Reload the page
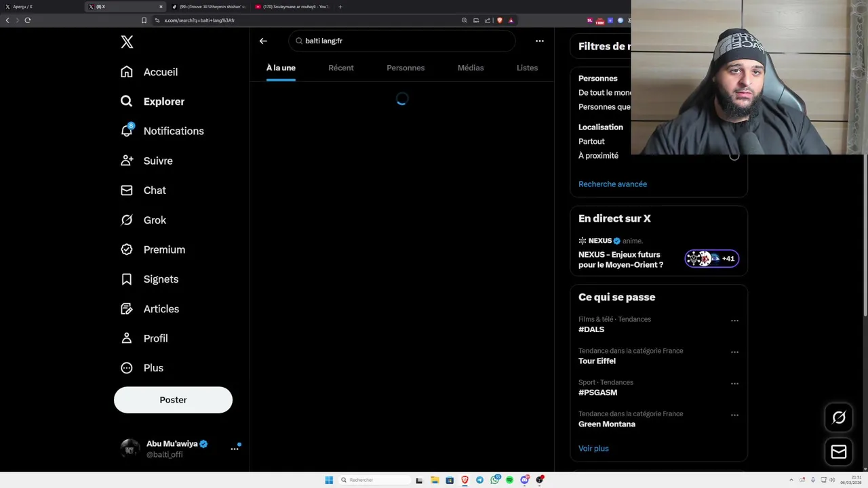This screenshot has height=488, width=868. click(x=28, y=20)
